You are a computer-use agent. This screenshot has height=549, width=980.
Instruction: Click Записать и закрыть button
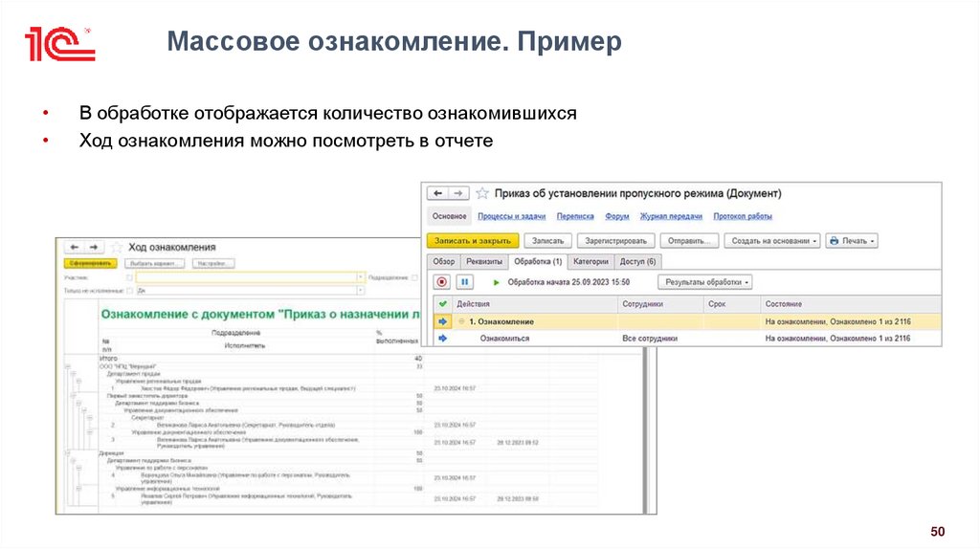pos(473,241)
